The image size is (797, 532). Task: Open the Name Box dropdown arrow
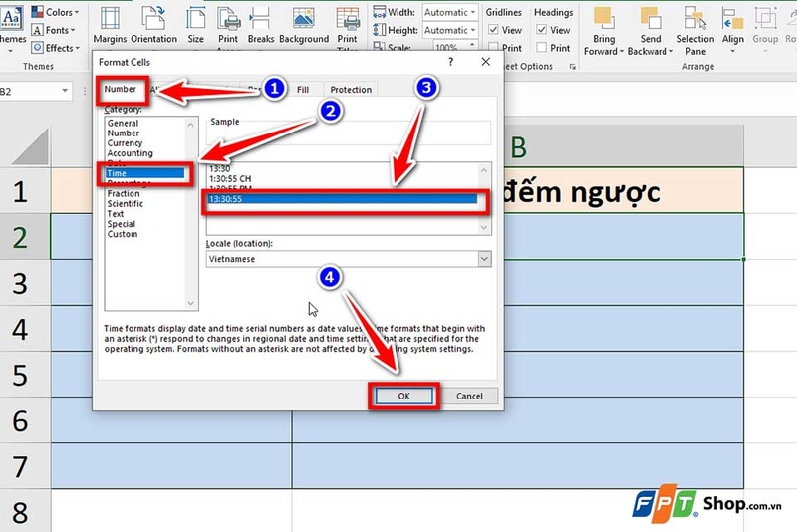click(x=65, y=91)
